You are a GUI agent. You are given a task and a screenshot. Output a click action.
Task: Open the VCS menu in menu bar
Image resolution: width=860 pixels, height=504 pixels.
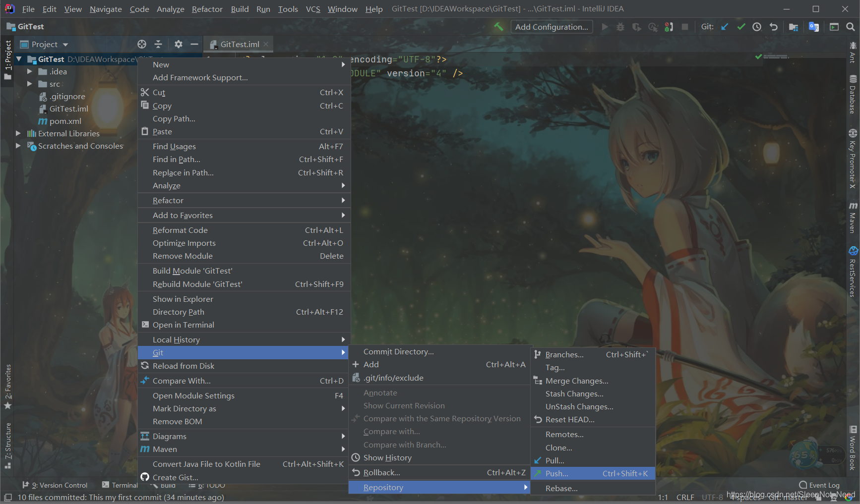click(x=312, y=9)
